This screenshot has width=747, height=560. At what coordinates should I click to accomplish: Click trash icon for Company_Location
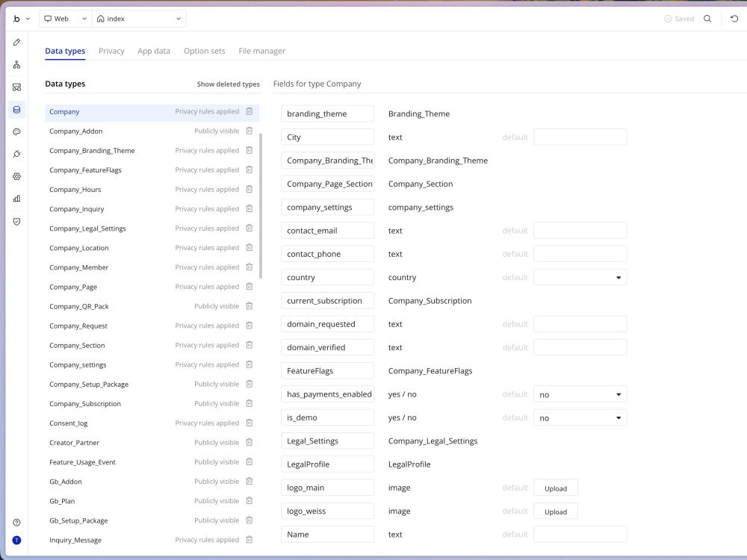click(249, 248)
